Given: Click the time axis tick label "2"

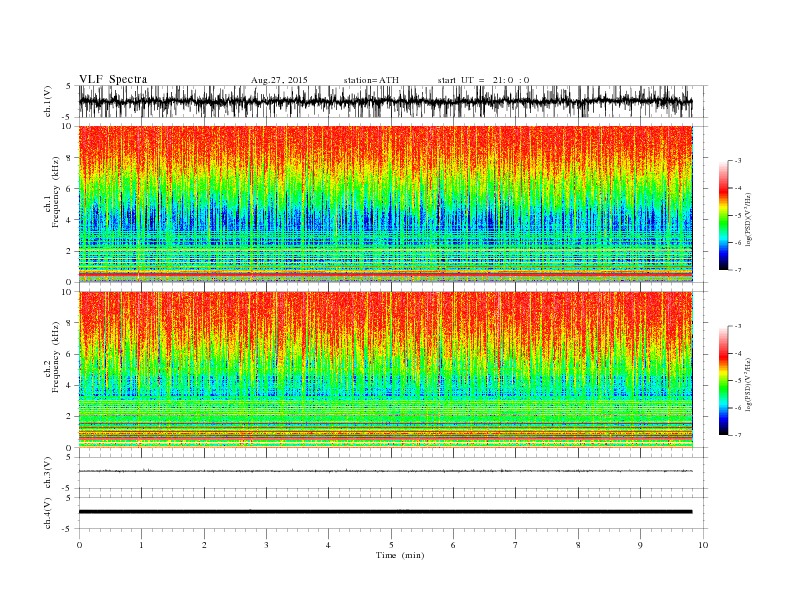Looking at the screenshot, I should point(204,545).
